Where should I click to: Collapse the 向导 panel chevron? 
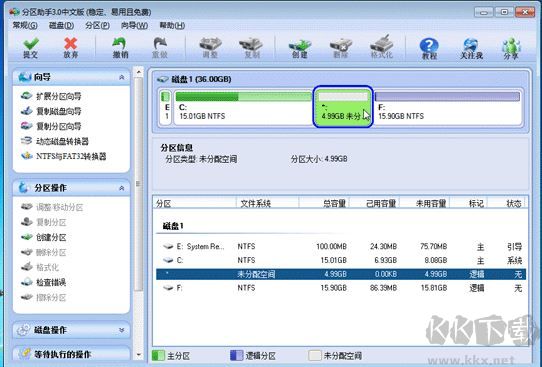[x=122, y=77]
